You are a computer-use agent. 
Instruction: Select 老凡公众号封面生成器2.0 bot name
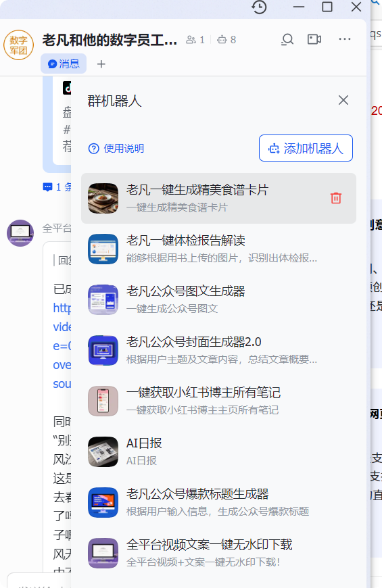pyautogui.click(x=193, y=341)
